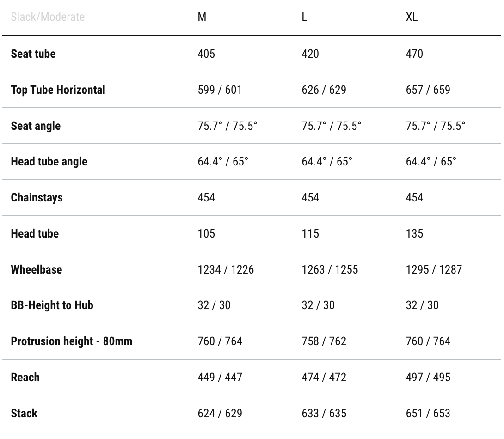Click the Reach row label
Screen dimensions: 504x439
[x=25, y=377]
